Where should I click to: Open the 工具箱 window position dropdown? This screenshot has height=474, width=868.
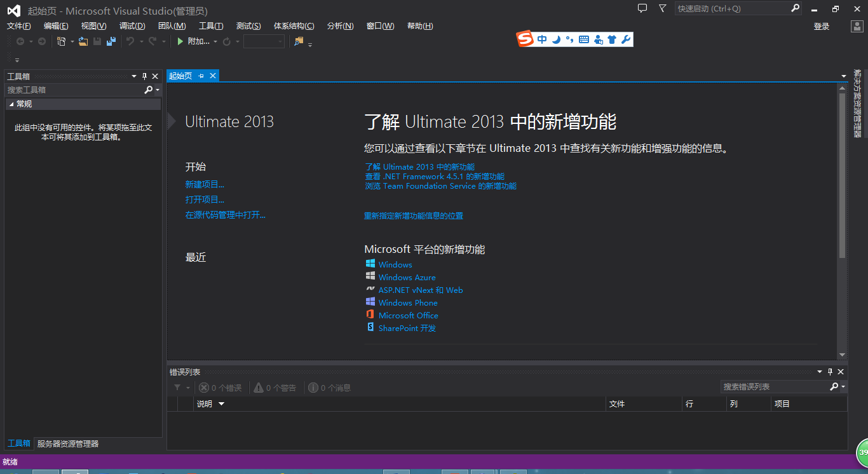tap(134, 76)
